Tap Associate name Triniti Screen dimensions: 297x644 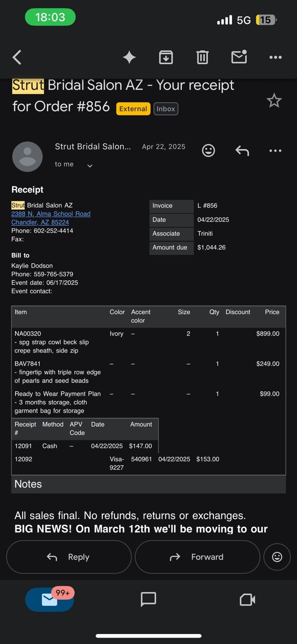coord(205,233)
